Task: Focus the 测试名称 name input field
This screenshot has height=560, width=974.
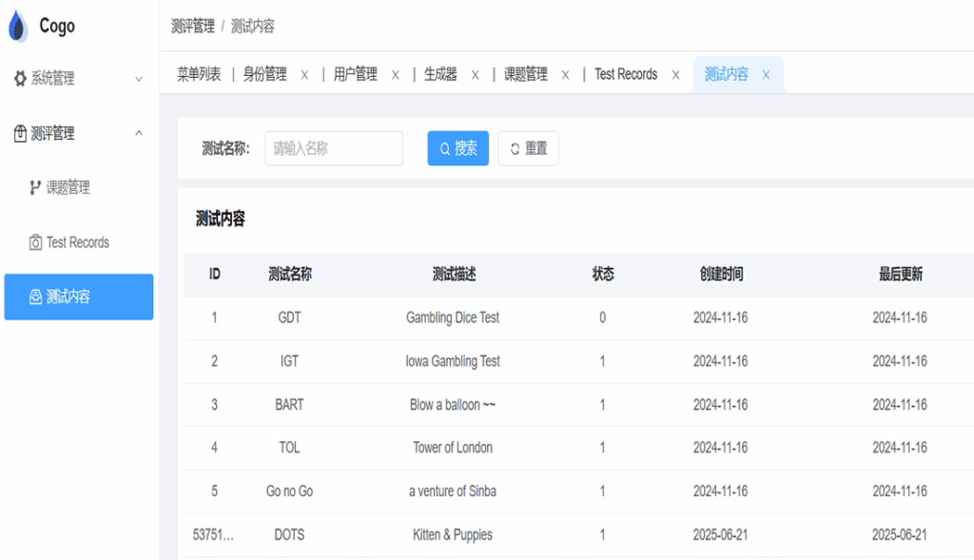Action: click(333, 148)
